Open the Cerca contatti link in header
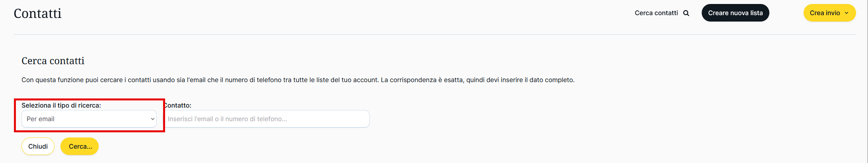This screenshot has width=868, height=163. (656, 13)
